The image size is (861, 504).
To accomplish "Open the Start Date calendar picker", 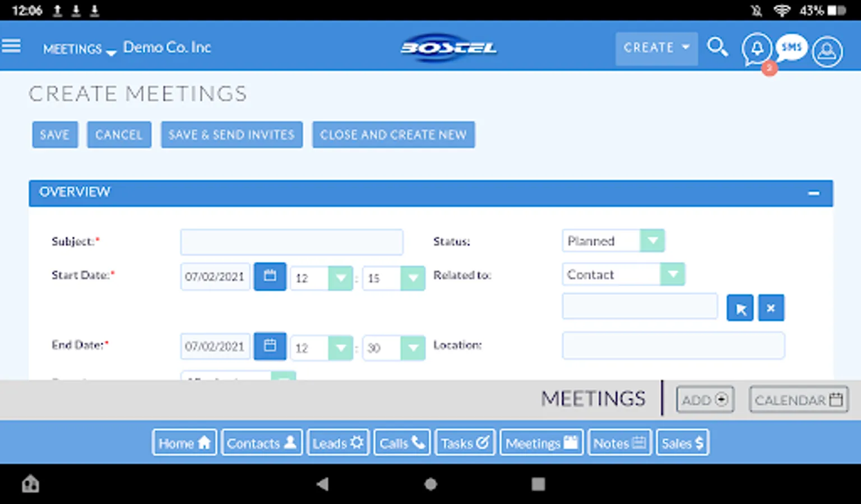I will click(x=270, y=277).
